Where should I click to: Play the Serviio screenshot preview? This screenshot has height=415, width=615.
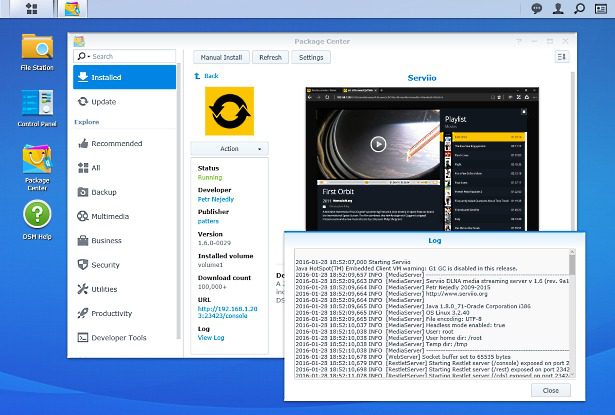tap(378, 143)
